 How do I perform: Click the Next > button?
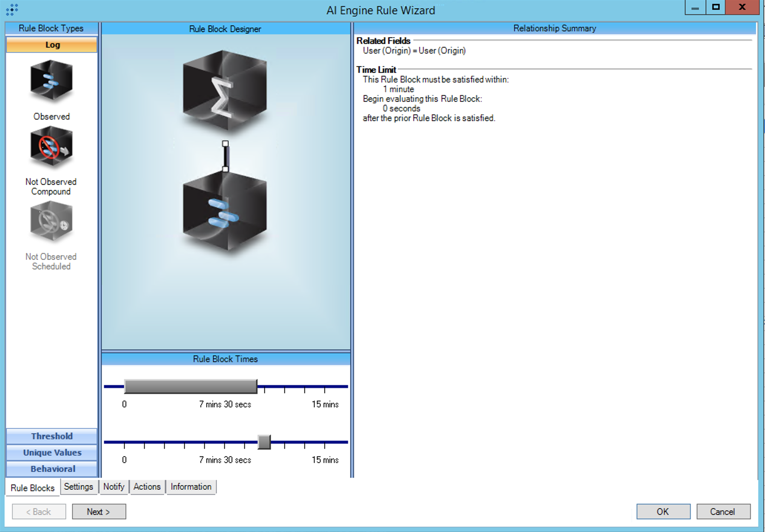tap(99, 512)
